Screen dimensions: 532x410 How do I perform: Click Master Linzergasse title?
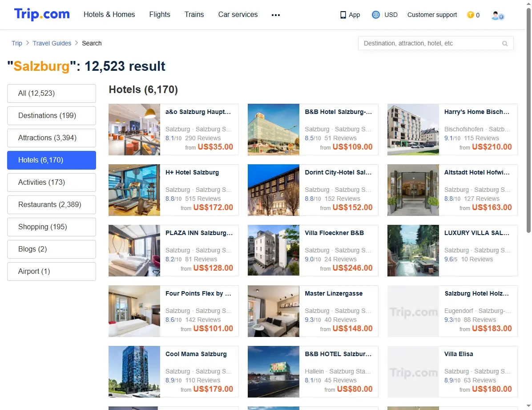click(x=334, y=293)
